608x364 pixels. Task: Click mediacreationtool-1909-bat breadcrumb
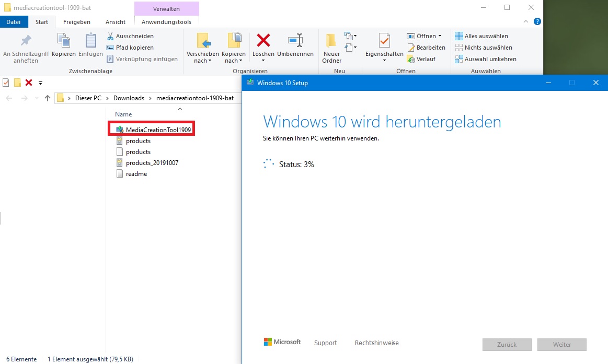(x=195, y=98)
